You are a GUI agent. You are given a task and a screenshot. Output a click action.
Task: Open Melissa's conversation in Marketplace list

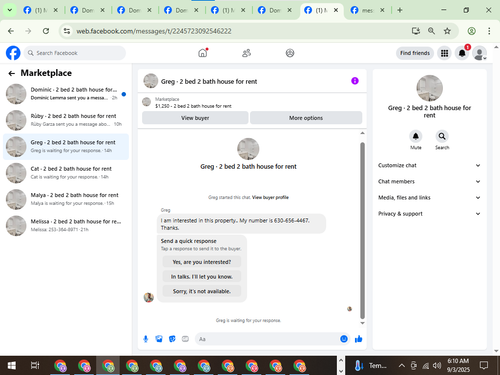click(x=66, y=225)
